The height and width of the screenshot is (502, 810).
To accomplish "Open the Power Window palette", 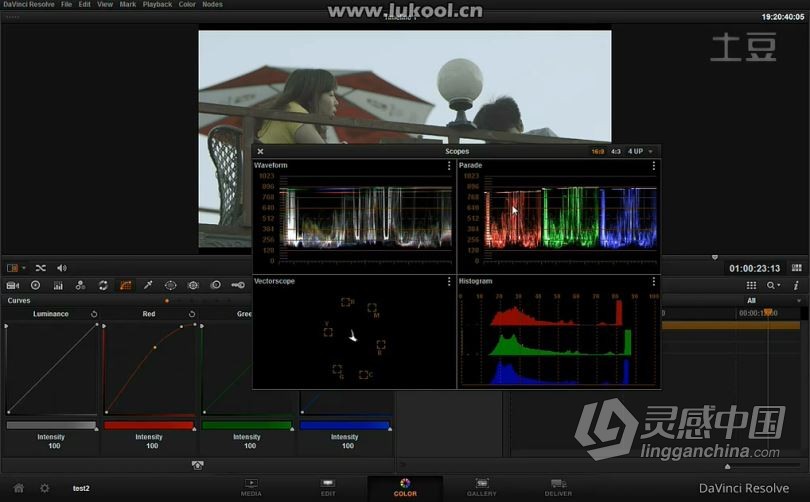I will pyautogui.click(x=170, y=285).
